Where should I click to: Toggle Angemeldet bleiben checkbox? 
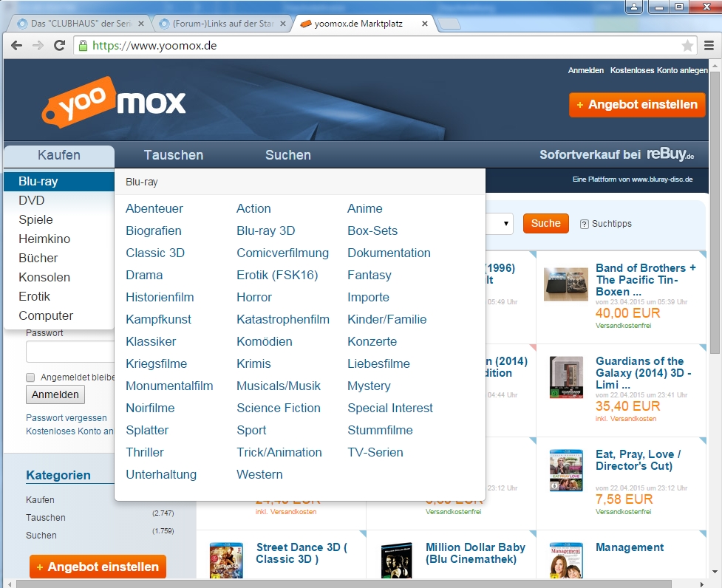(x=30, y=377)
